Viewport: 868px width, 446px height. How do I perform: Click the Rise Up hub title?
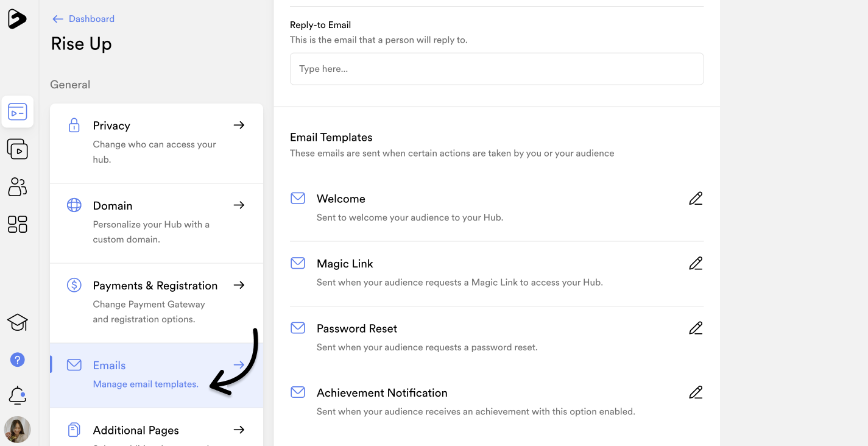82,44
